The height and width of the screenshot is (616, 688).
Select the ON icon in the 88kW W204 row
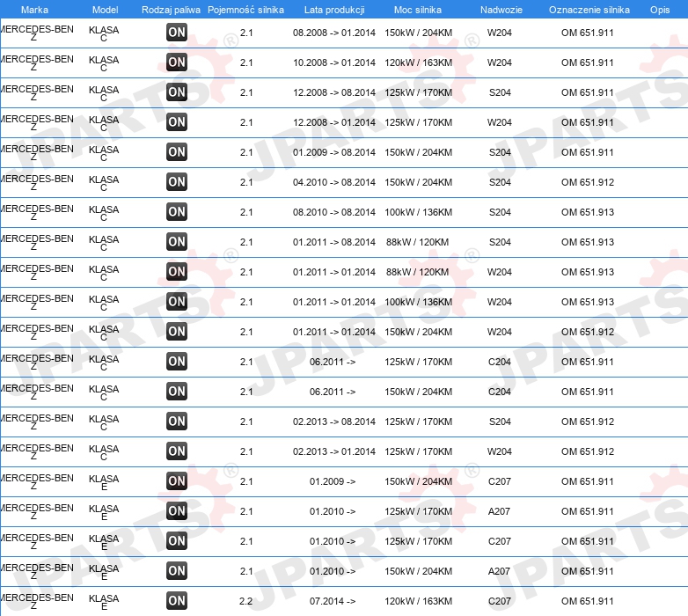coord(177,272)
